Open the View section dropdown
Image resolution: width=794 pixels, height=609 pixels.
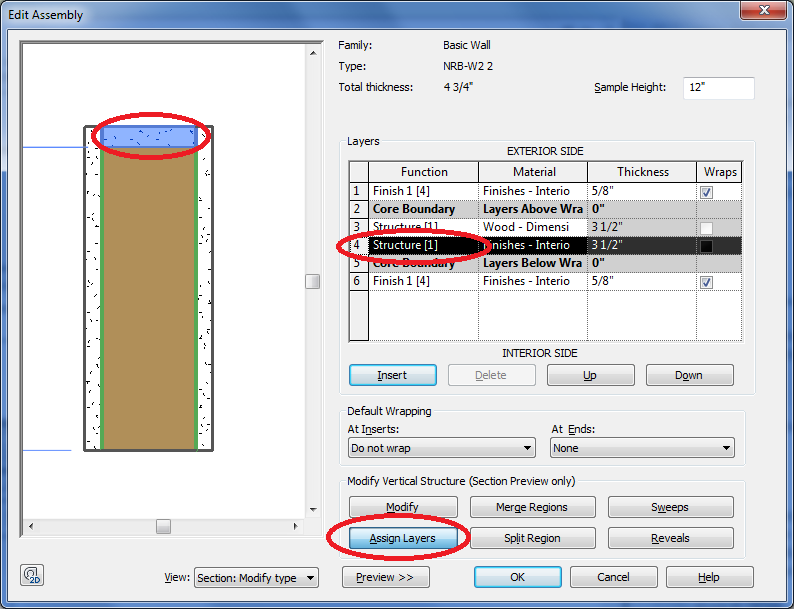[x=256, y=578]
